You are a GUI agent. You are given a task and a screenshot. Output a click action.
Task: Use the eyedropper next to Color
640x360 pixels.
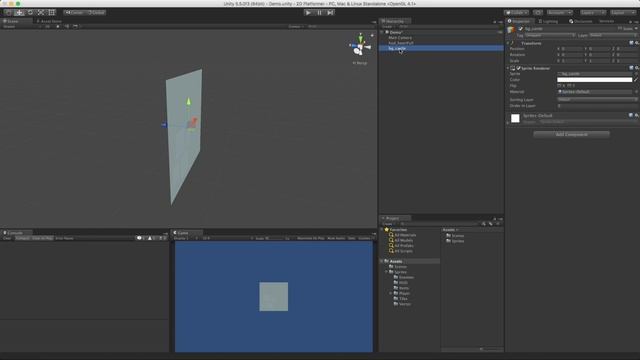click(x=636, y=80)
